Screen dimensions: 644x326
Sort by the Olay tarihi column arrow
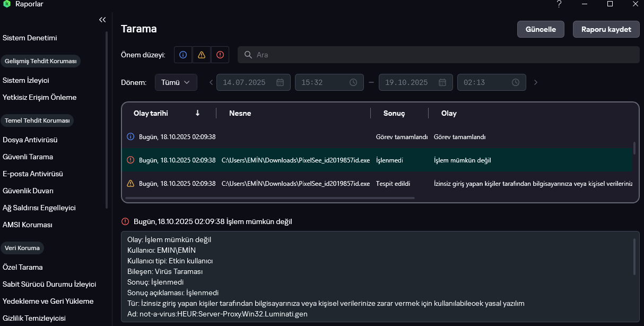pos(197,113)
